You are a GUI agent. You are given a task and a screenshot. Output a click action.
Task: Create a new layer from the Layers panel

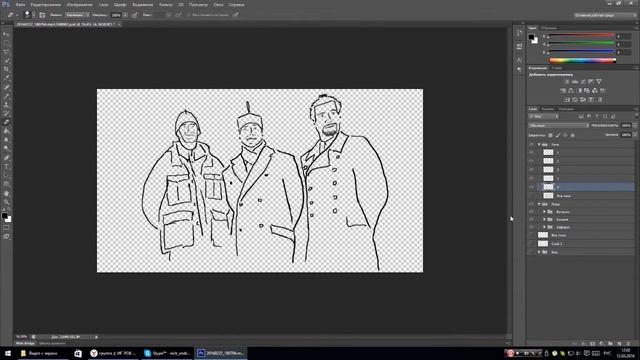coord(620,344)
